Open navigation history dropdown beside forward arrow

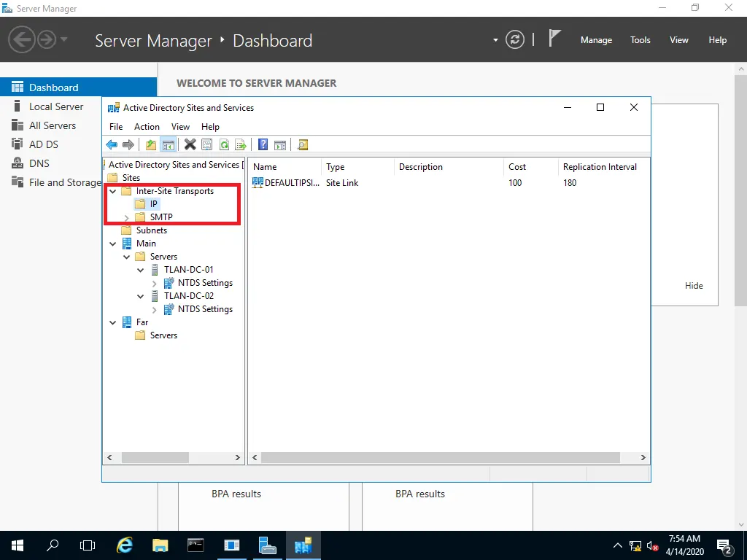tap(64, 39)
